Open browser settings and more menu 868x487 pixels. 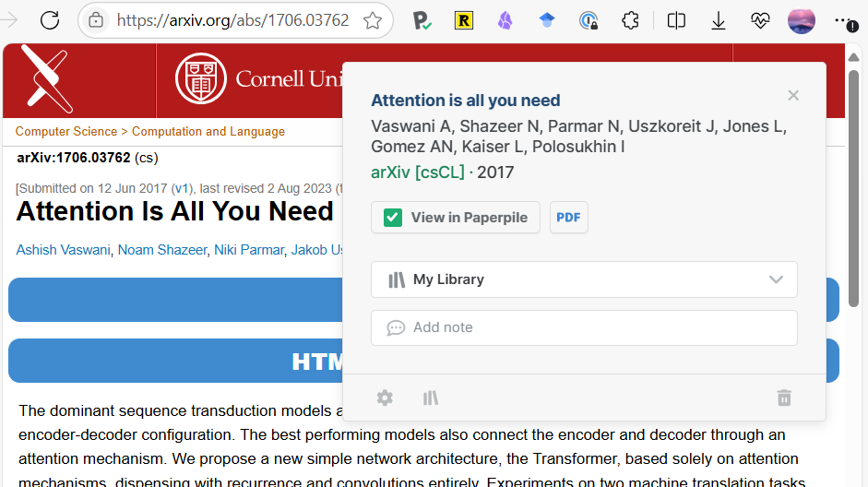[846, 21]
